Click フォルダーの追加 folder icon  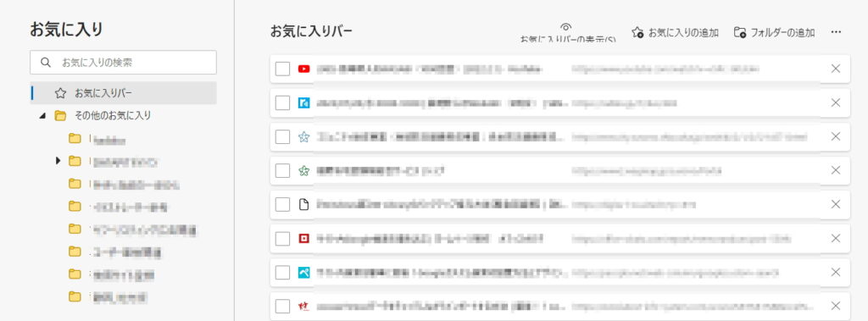pyautogui.click(x=739, y=33)
